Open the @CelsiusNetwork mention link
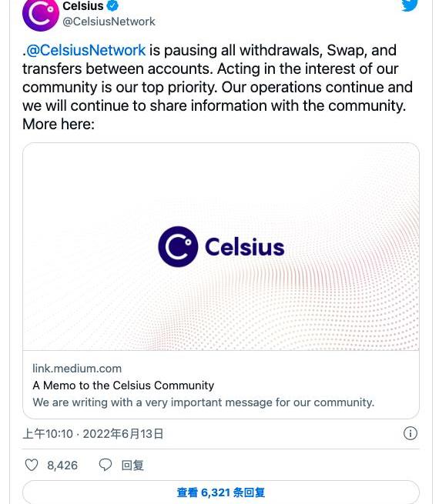The width and height of the screenshot is (439, 504). tap(85, 51)
